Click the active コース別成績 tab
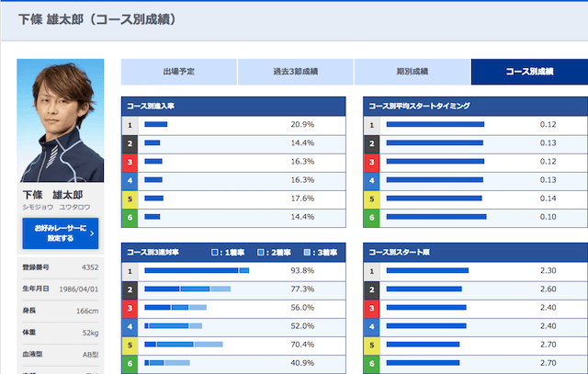The width and height of the screenshot is (588, 374). [x=528, y=72]
